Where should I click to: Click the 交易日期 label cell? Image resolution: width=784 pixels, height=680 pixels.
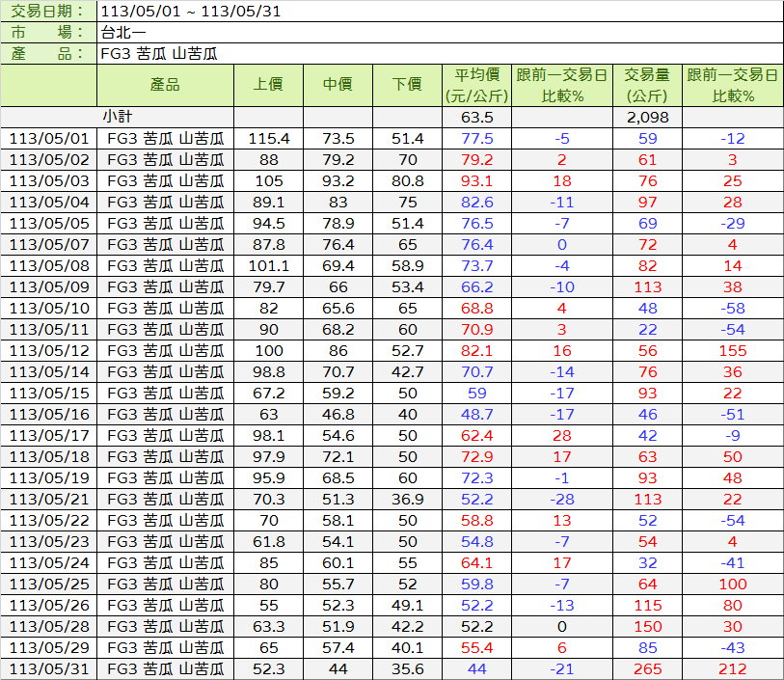tap(48, 12)
